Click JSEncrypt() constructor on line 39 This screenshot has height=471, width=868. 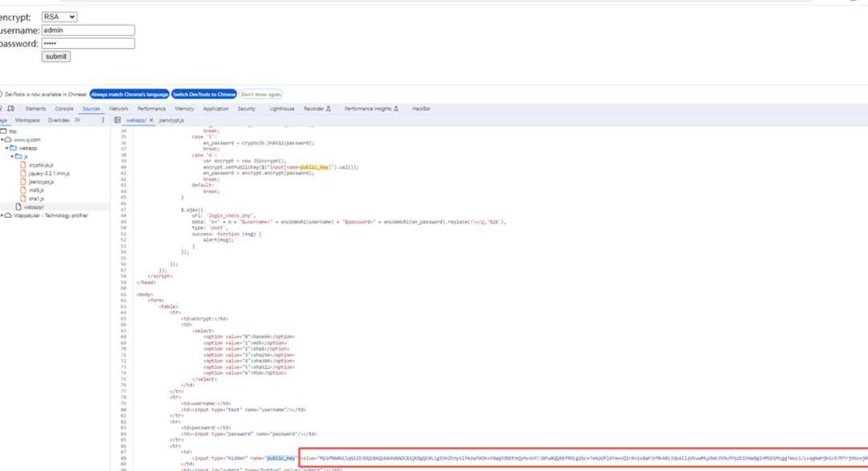[x=269, y=161]
